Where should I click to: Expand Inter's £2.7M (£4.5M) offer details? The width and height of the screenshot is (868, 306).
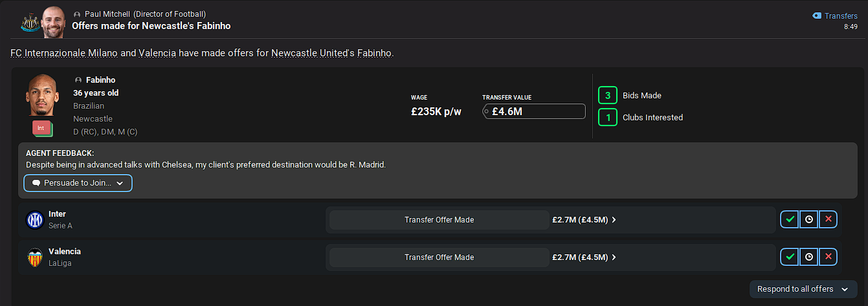pyautogui.click(x=584, y=220)
